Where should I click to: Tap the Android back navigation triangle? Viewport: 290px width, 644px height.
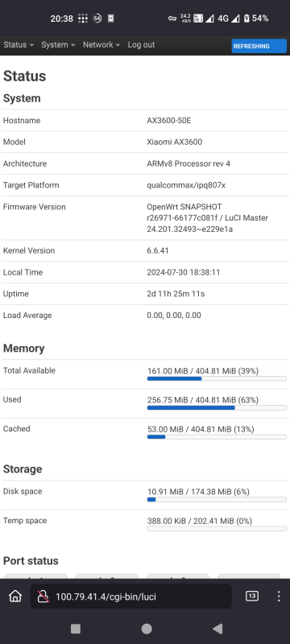tap(217, 629)
